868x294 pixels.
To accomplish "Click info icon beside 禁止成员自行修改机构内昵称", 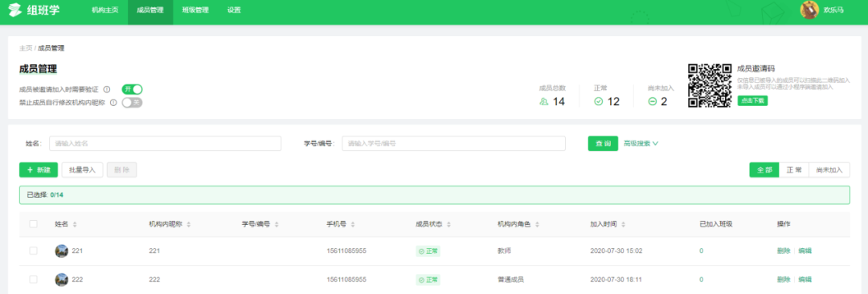I will [113, 103].
